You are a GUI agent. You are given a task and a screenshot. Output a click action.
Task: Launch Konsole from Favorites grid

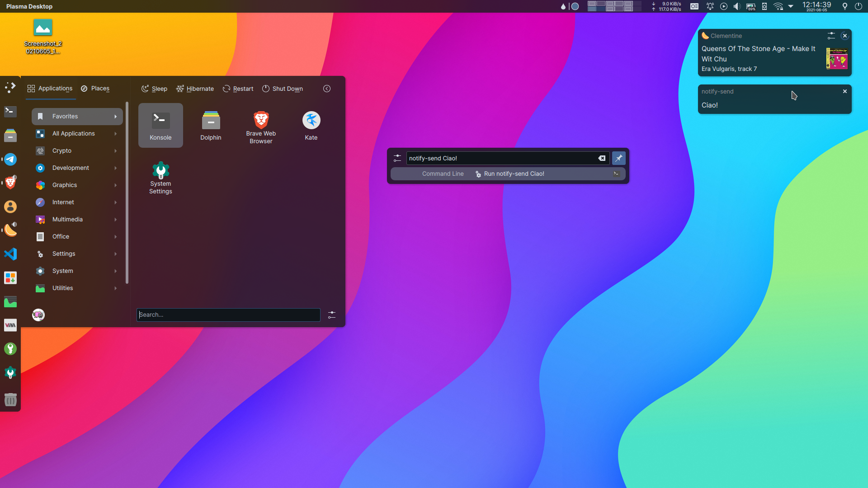click(160, 125)
